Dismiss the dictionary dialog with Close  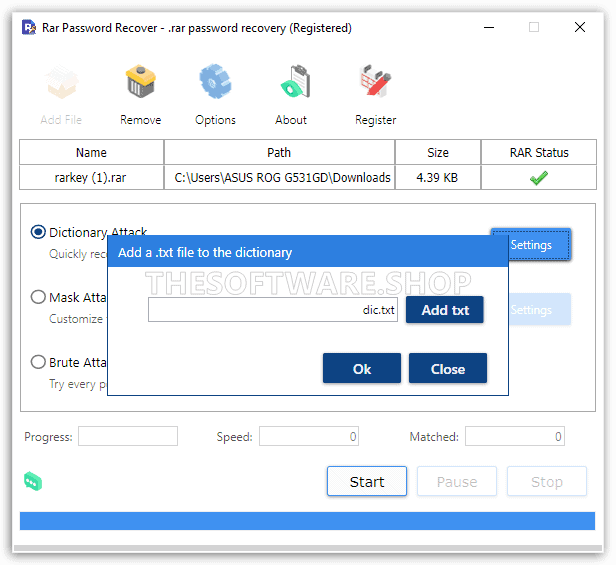click(x=447, y=369)
